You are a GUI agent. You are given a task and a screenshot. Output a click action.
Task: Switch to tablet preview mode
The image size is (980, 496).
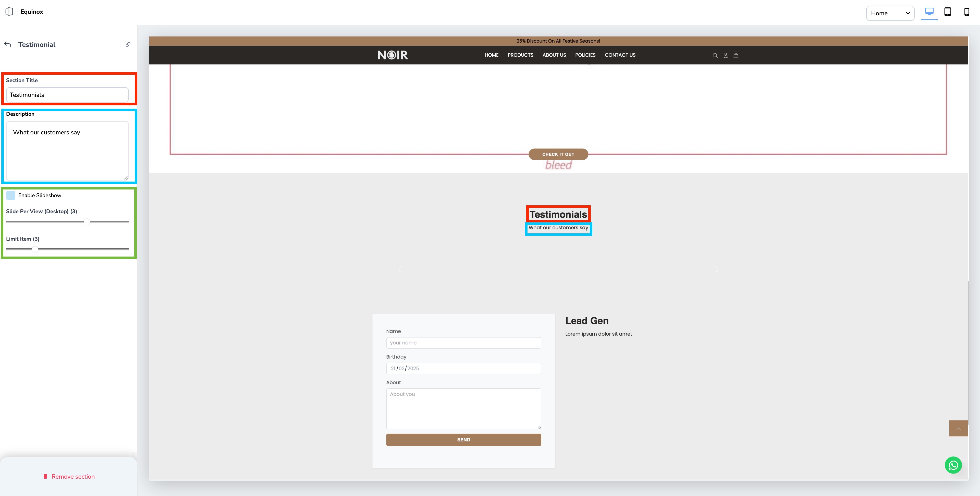click(948, 12)
